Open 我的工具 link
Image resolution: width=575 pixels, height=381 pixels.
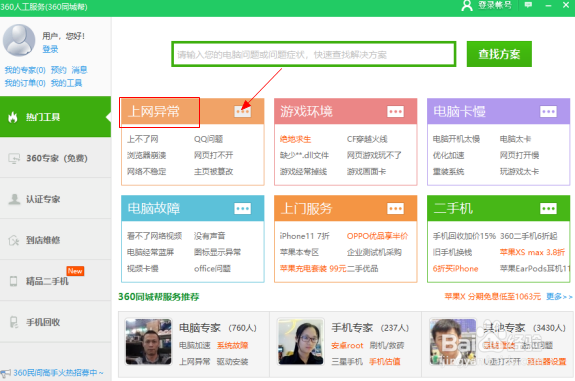[x=66, y=83]
